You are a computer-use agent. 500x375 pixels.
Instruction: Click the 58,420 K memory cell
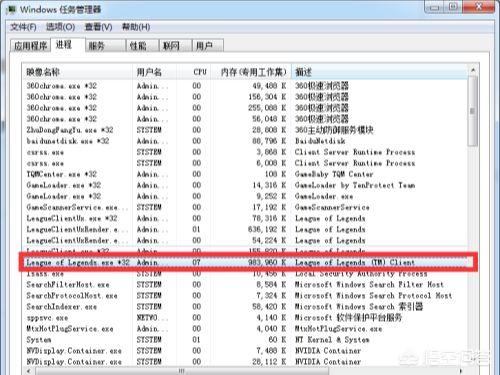pos(269,306)
